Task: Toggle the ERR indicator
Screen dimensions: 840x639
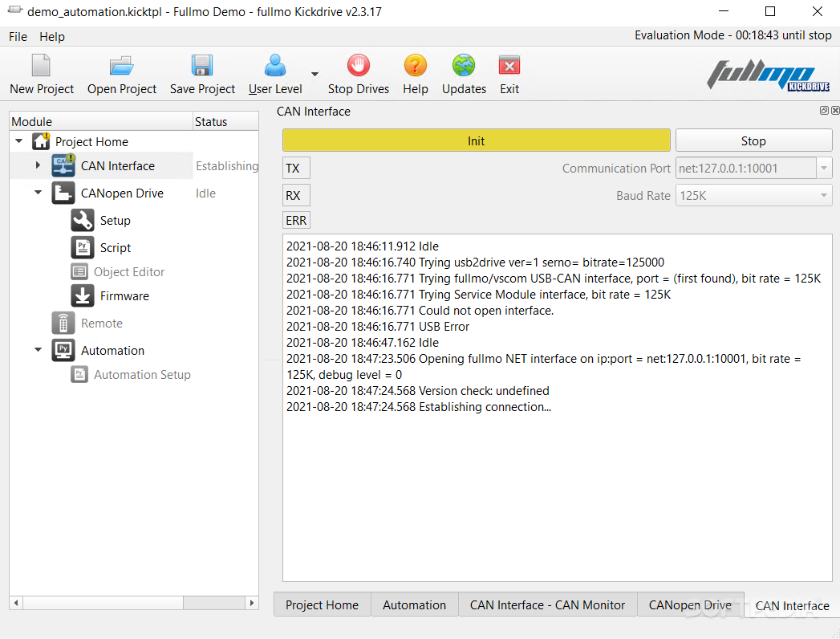Action: [296, 220]
